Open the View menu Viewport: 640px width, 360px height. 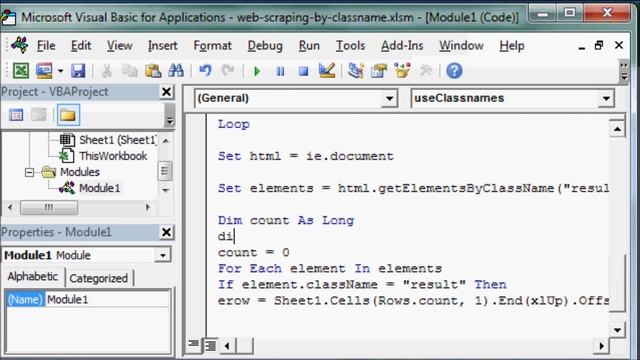tap(120, 46)
